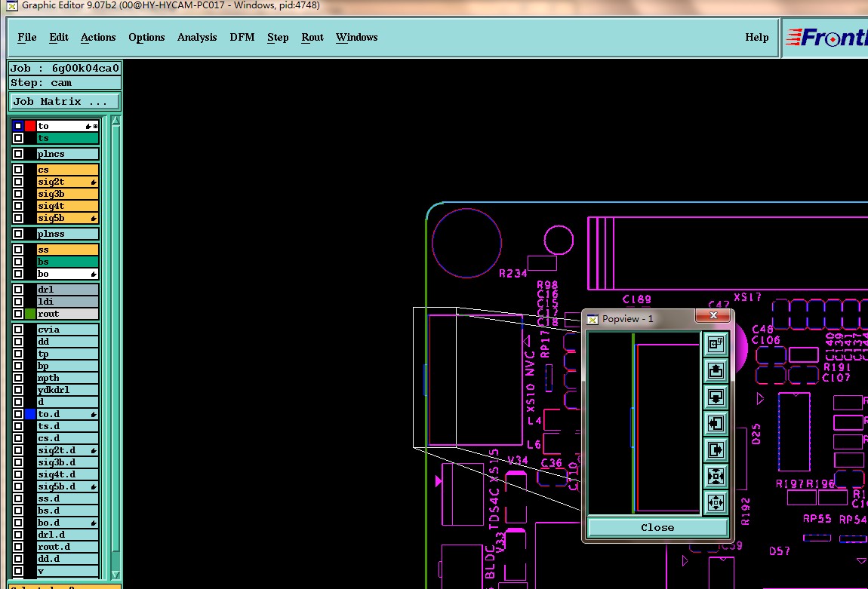The height and width of the screenshot is (589, 868).
Task: Toggle display checkbox for rout layer
Action: (17, 314)
